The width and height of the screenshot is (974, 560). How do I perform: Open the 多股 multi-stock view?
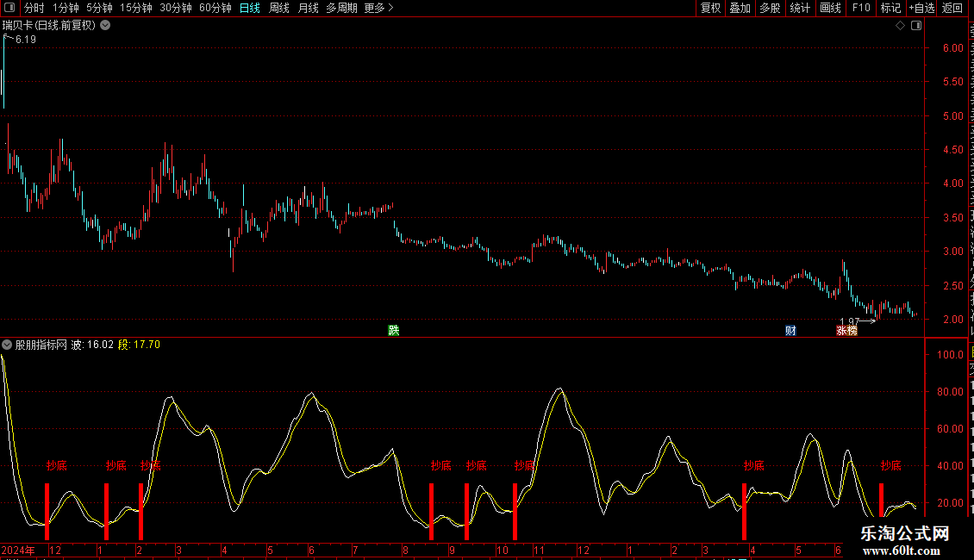click(771, 8)
